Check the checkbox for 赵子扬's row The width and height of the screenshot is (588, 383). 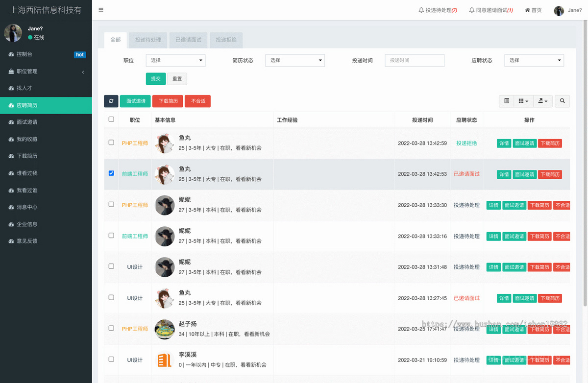pyautogui.click(x=111, y=328)
